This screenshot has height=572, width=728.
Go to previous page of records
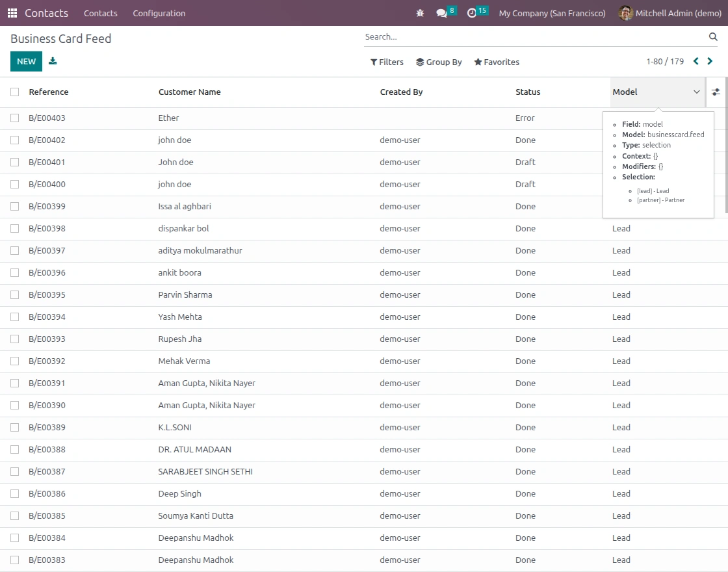tap(696, 61)
